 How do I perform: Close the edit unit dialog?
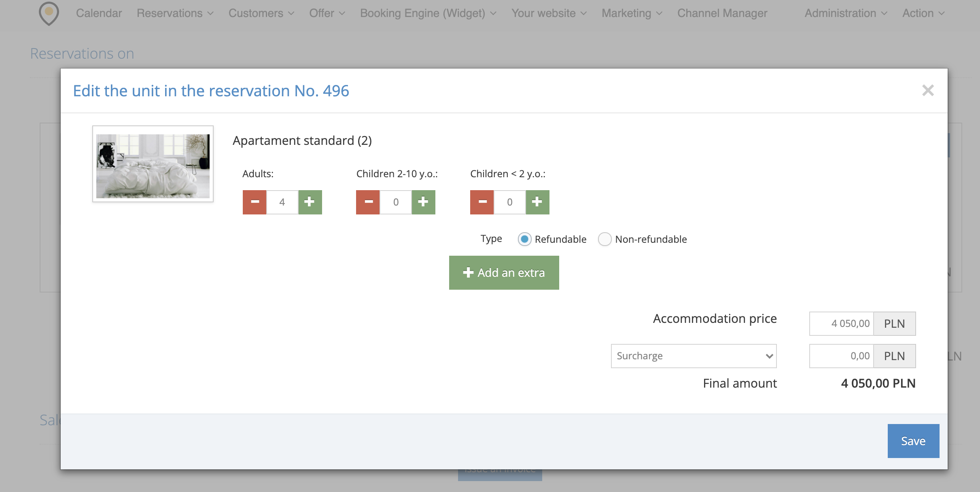coord(927,90)
